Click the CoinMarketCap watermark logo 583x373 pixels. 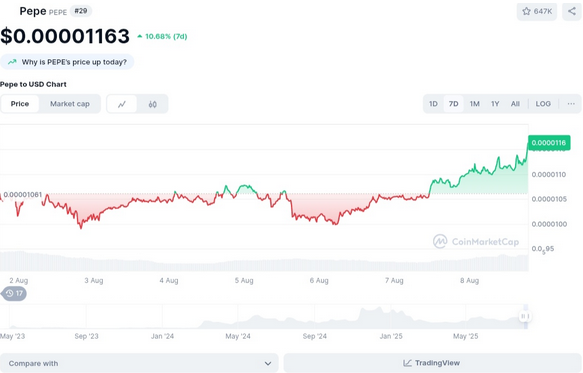point(476,242)
